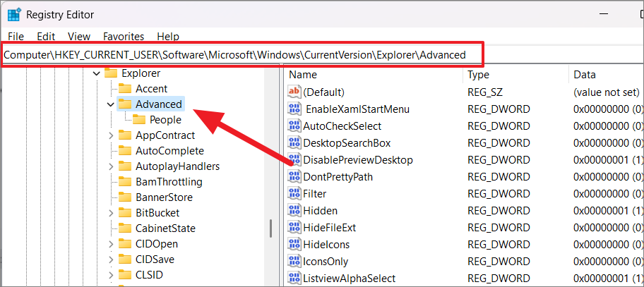Expand the BitBucket key
644x287 pixels.
110,213
